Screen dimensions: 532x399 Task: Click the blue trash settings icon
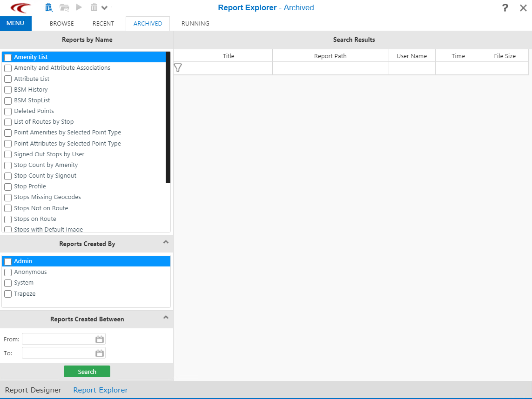[49, 7]
